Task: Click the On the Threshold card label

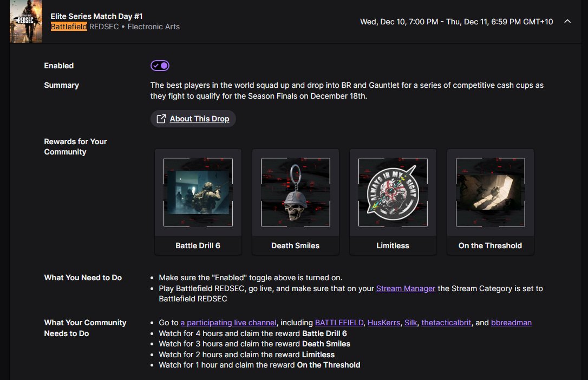Action: [x=490, y=246]
